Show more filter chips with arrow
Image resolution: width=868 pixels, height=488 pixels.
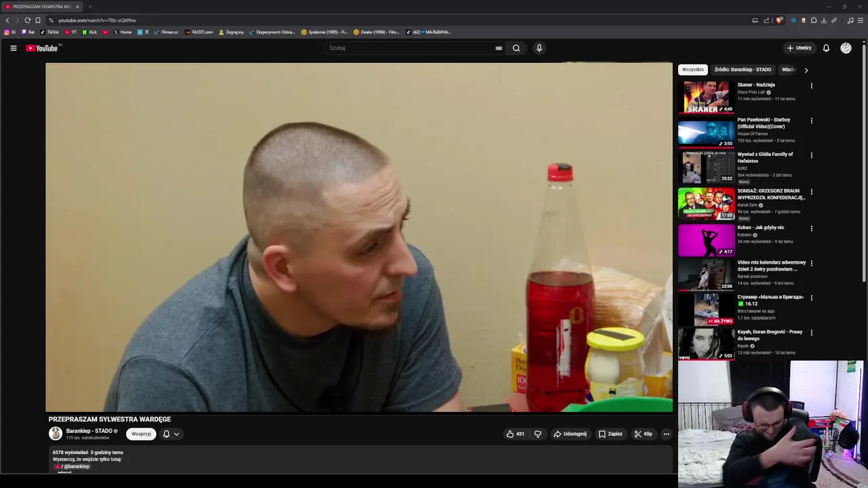coord(806,70)
